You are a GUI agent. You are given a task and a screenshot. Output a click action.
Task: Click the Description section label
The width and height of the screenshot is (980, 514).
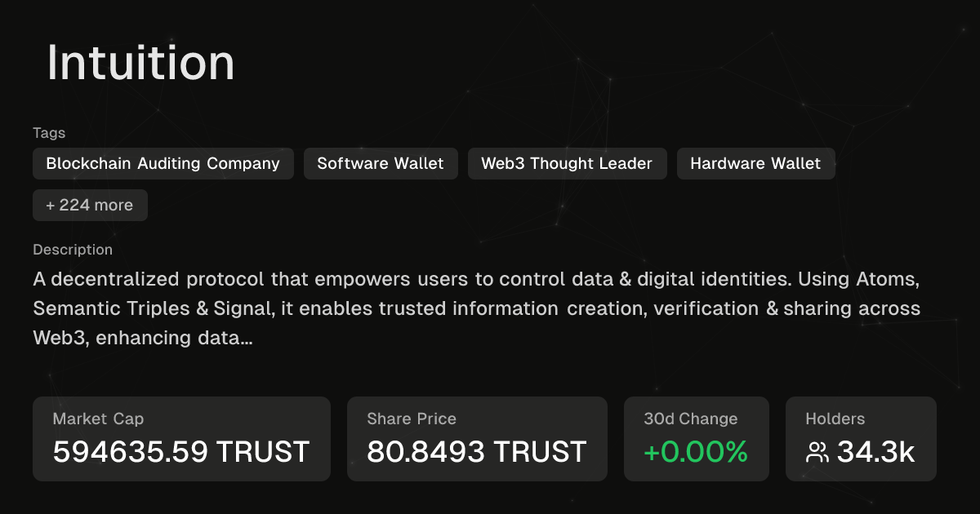[x=73, y=250]
